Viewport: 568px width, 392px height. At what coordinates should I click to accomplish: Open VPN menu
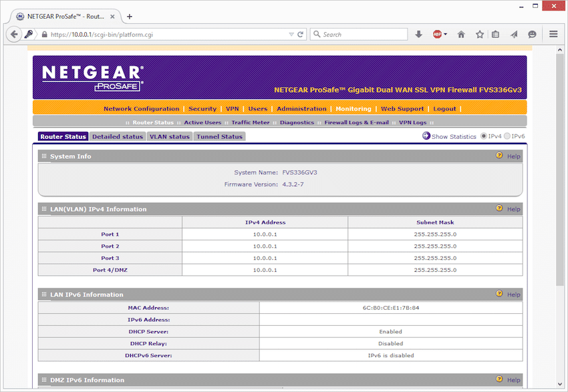point(232,109)
